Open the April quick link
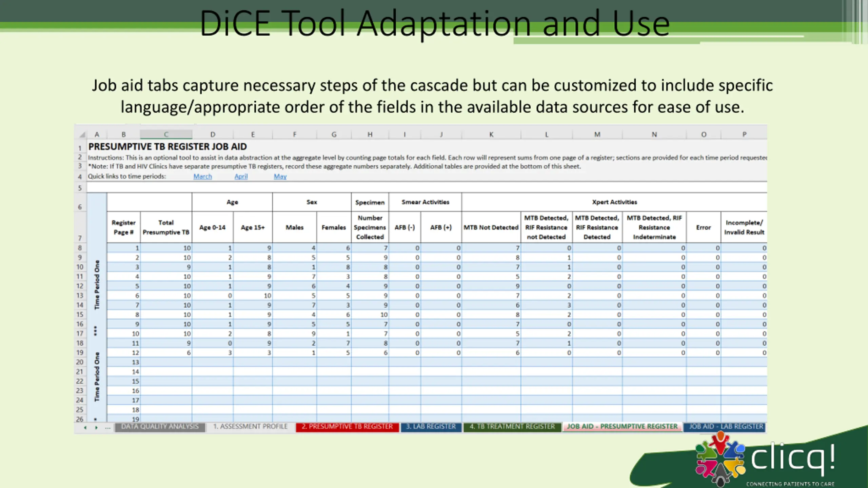This screenshot has width=868, height=488. 241,176
